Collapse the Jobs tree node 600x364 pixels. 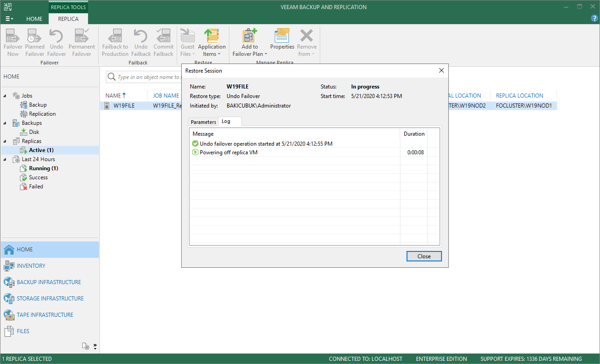click(6, 96)
